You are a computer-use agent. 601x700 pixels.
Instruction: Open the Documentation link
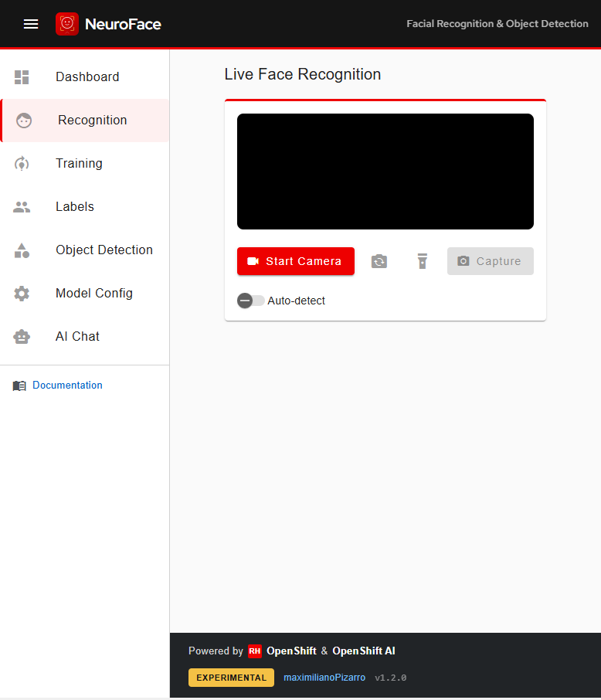click(67, 386)
